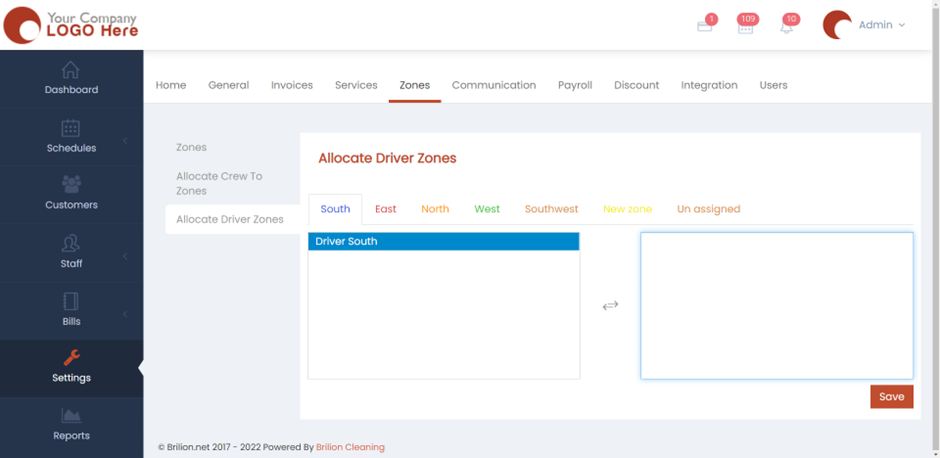This screenshot has height=458, width=940.
Task: Open the calendar notifications icon showing 109
Action: coord(745,27)
